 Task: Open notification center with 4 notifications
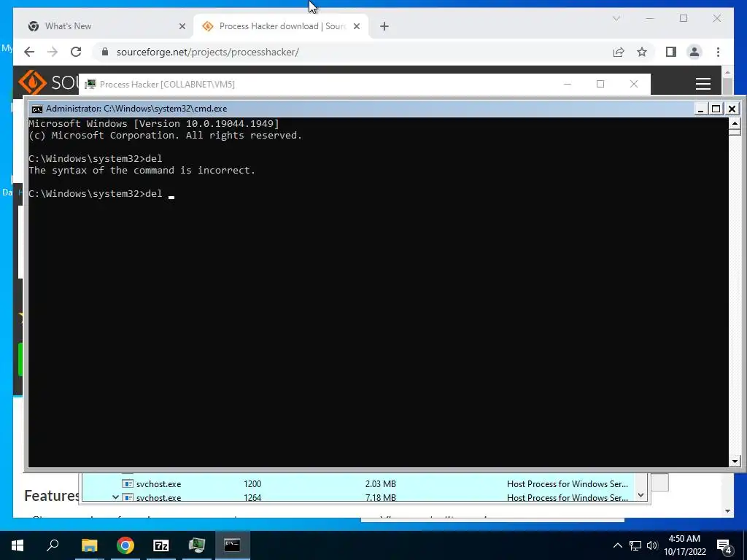[724, 545]
